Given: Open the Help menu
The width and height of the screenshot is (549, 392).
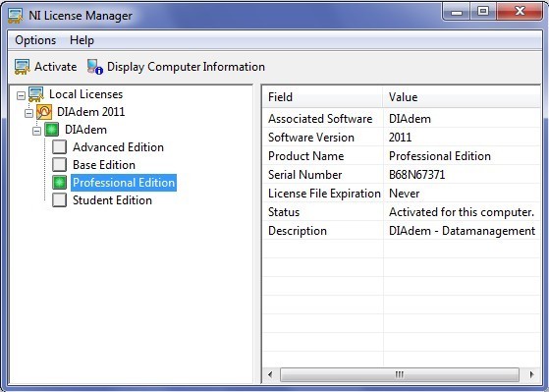Looking at the screenshot, I should tap(82, 40).
